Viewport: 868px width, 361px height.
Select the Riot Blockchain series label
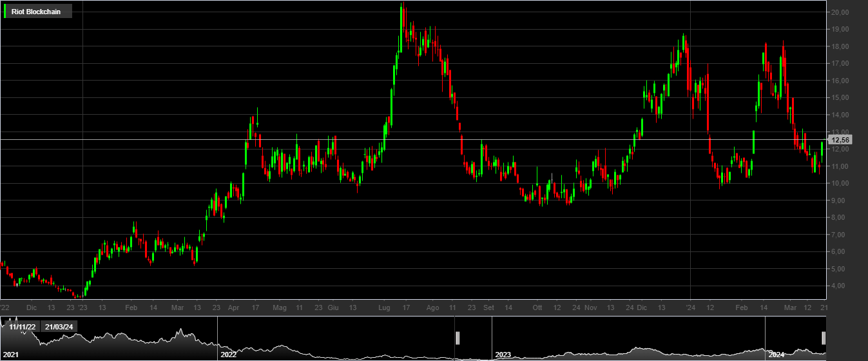coord(36,12)
